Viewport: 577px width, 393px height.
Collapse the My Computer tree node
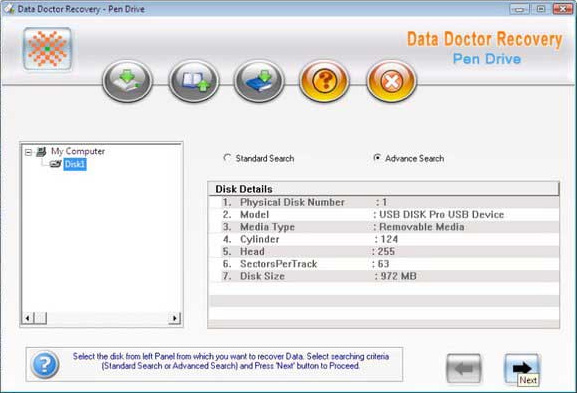click(x=28, y=152)
